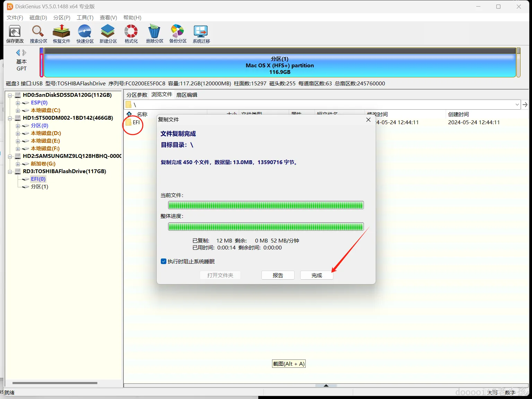
Task: Start 快速分区 quick partition
Action: pyautogui.click(x=85, y=34)
